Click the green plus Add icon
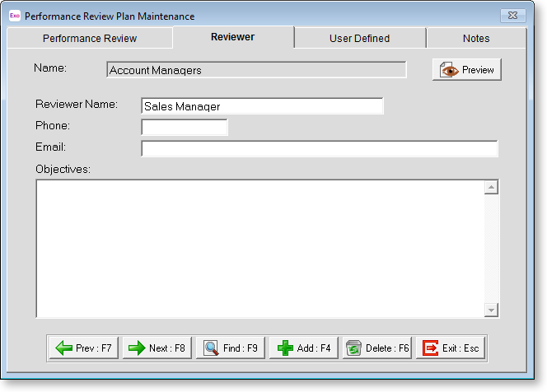The width and height of the screenshot is (547, 392). point(285,348)
